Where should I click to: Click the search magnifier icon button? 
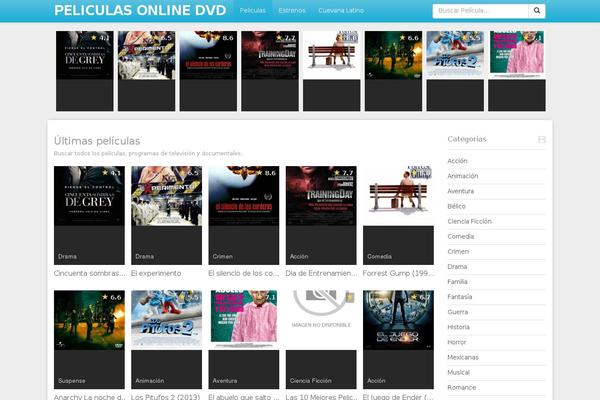pos(537,11)
